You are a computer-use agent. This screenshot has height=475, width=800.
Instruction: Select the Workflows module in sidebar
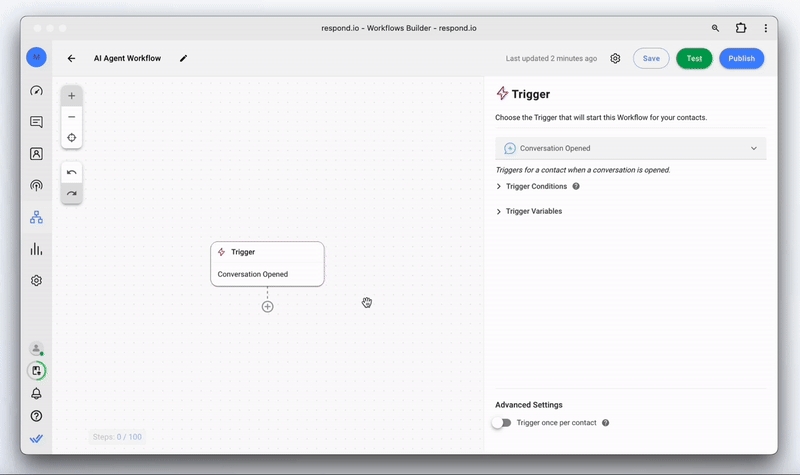pos(36,217)
